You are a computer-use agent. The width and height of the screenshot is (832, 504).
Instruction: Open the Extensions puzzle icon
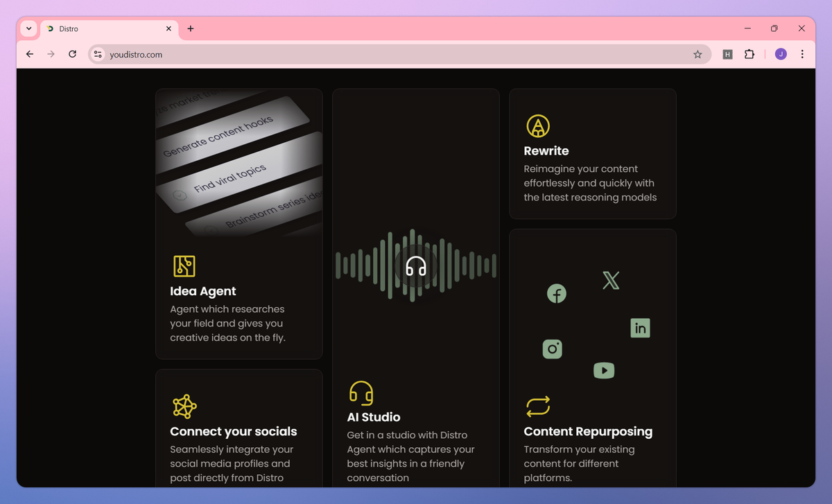[749, 54]
